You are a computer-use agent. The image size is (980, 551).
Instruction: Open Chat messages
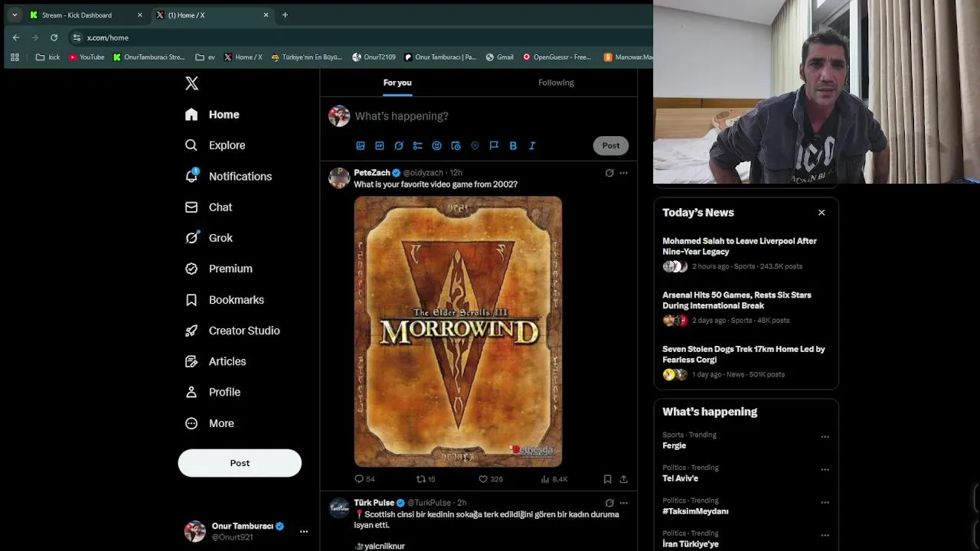point(208,207)
